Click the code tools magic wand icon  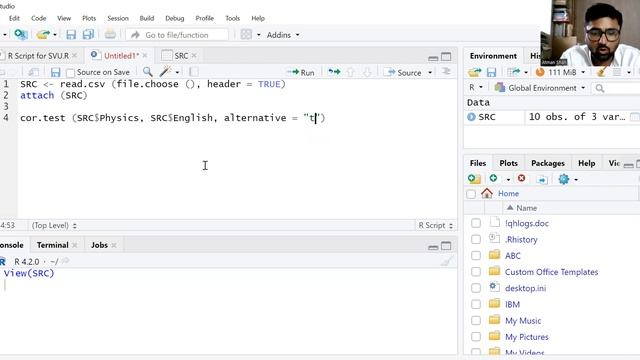(165, 72)
